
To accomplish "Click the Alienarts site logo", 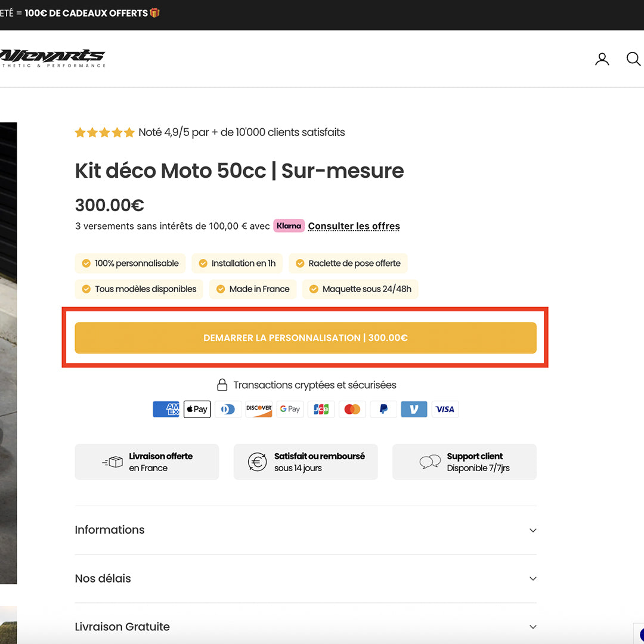I will pos(52,58).
